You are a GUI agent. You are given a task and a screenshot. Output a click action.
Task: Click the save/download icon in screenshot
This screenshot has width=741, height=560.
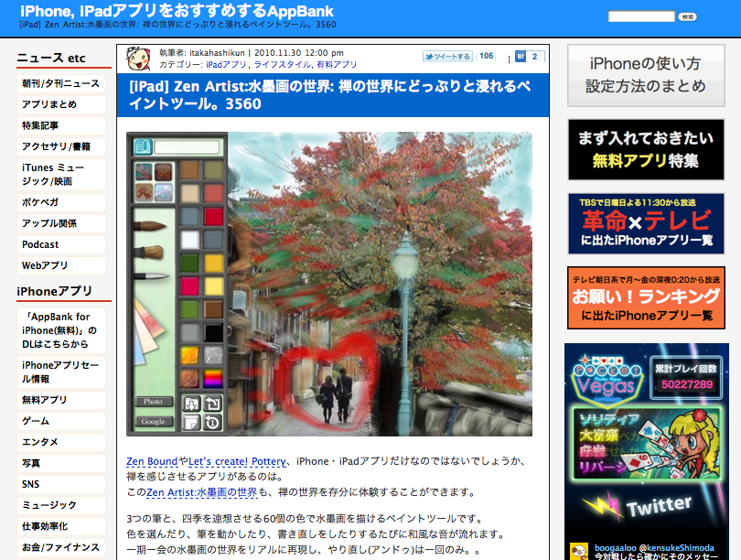191,404
